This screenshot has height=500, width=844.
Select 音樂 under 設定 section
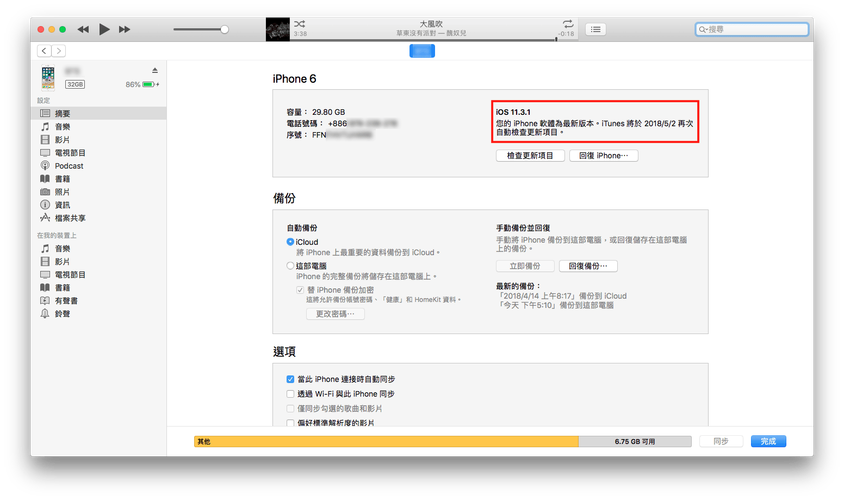click(x=99, y=126)
